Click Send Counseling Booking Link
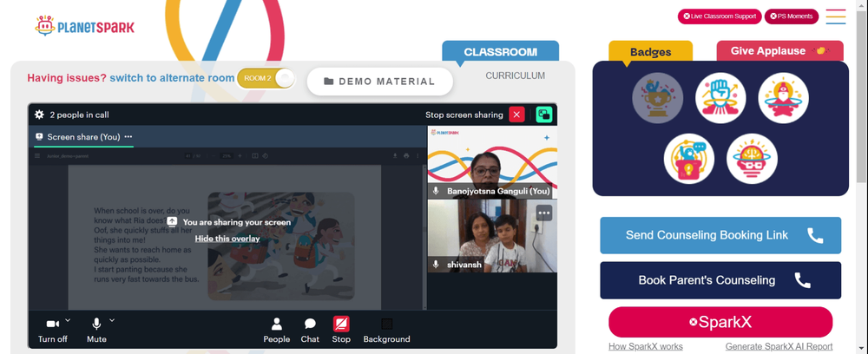This screenshot has width=868, height=354. coord(720,235)
